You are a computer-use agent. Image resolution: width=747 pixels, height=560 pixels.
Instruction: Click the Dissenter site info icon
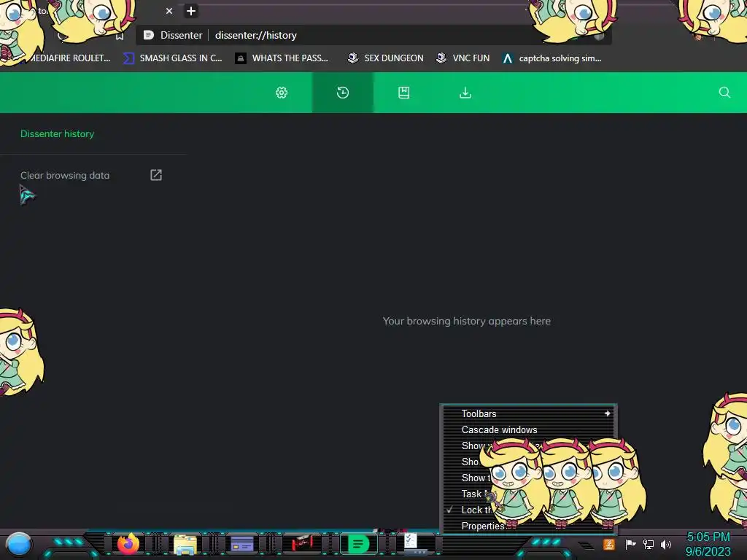click(149, 35)
